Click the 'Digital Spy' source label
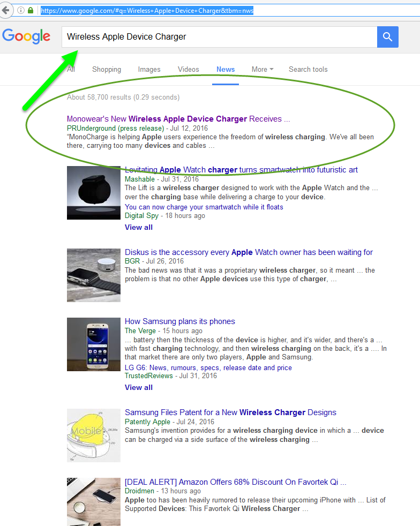Screen dimensions: 420x526 141,216
